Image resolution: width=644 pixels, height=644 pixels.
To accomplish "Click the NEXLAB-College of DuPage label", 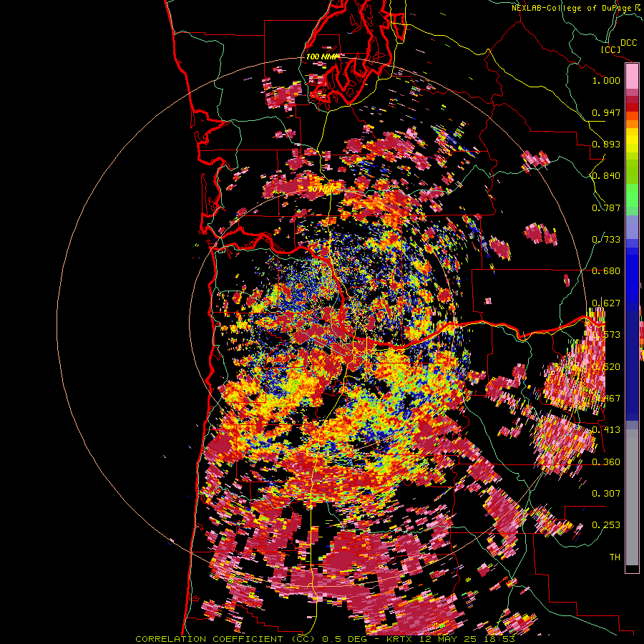I will click(x=572, y=8).
